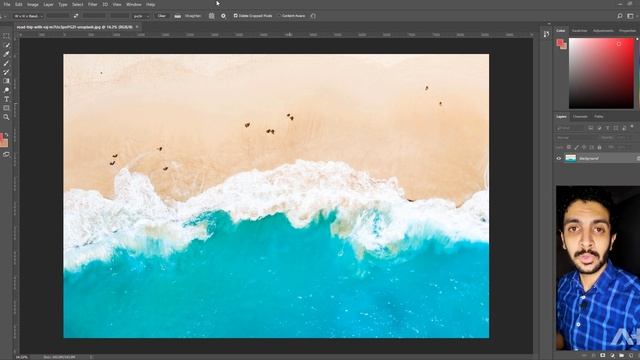Switch to the Channels tab
Screen dimensions: 640x360
coord(580,117)
